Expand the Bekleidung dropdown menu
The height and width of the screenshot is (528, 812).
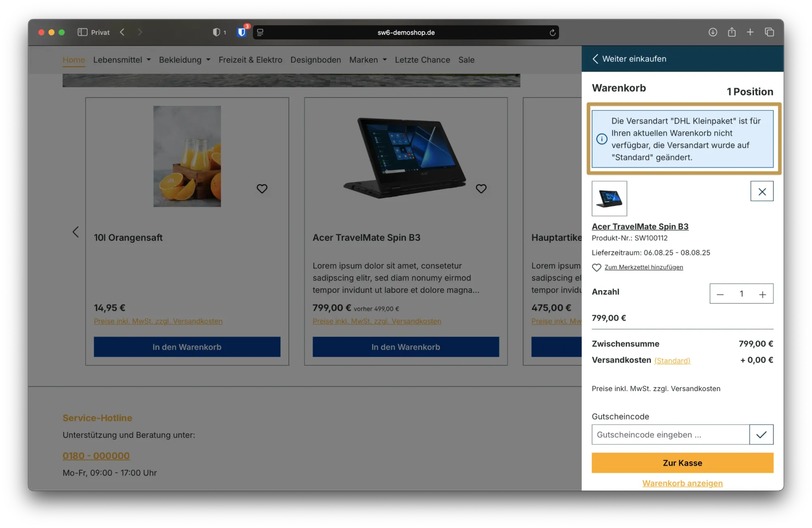point(184,60)
